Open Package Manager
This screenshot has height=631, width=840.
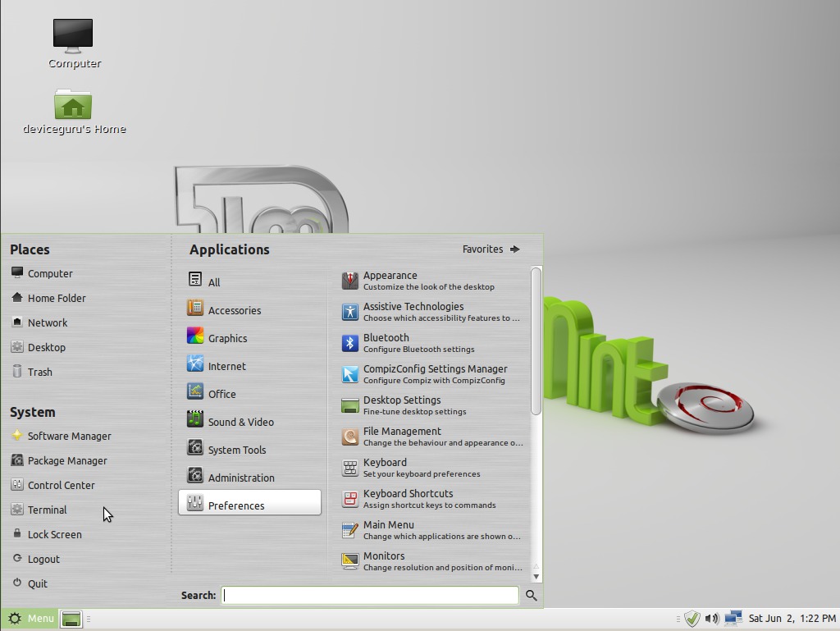pos(59,460)
